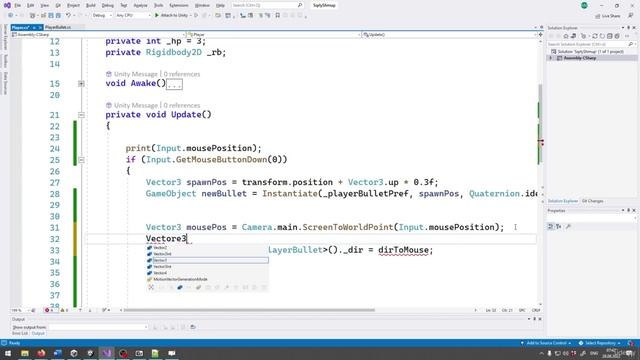Open the Debug configuration dropdown
Screen dimensions: 640x360
[102, 16]
